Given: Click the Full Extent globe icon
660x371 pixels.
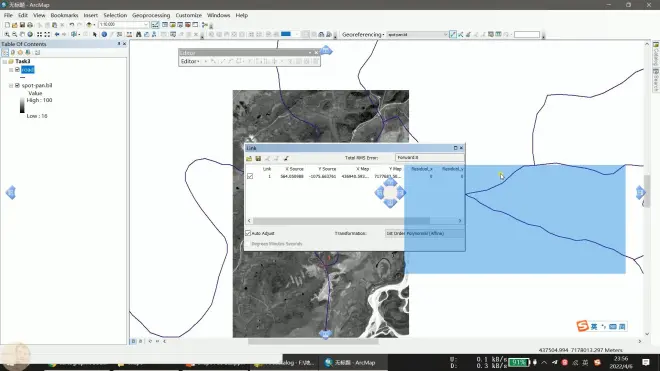Looking at the screenshot, I should (x=30, y=35).
